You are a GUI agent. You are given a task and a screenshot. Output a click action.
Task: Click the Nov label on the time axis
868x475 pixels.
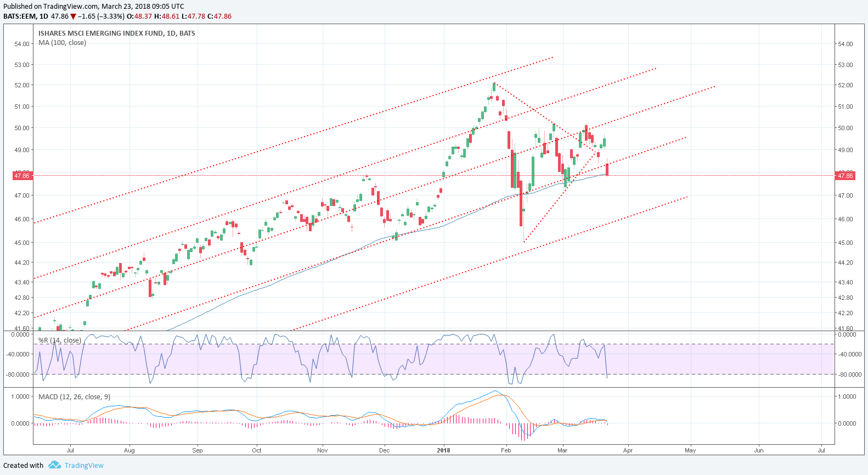tap(323, 450)
